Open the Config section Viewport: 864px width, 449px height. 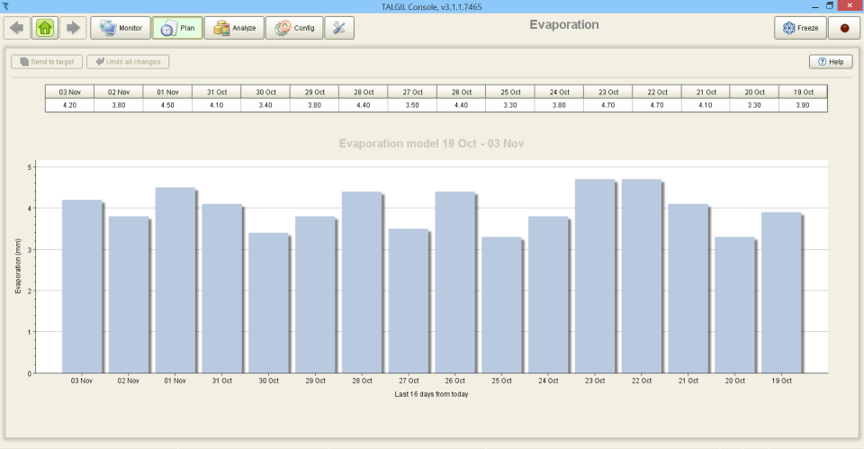[294, 28]
